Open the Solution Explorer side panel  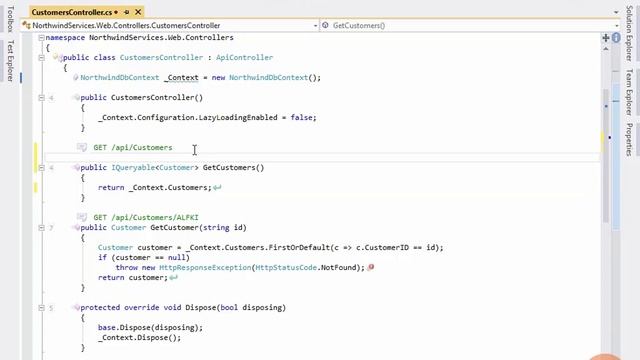[x=629, y=33]
